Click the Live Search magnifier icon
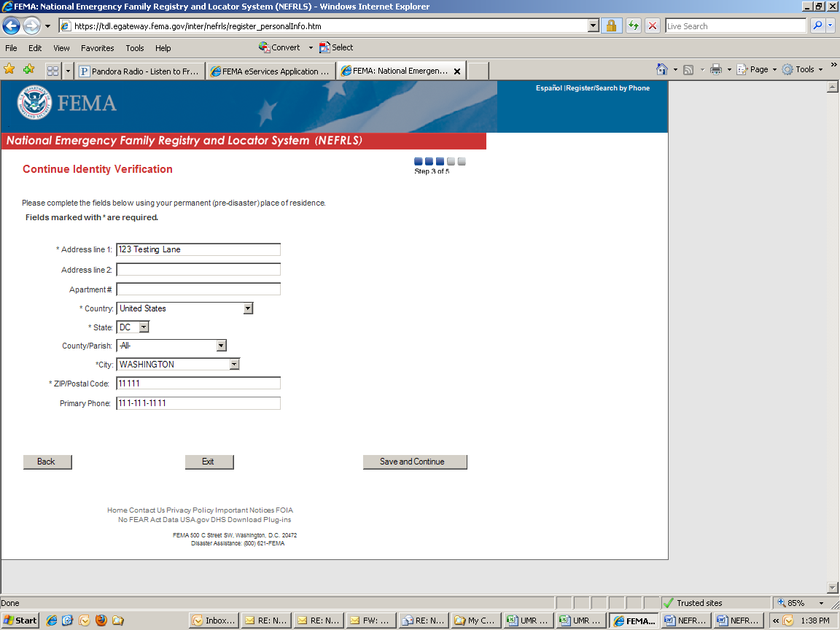This screenshot has width=840, height=630. tap(817, 26)
